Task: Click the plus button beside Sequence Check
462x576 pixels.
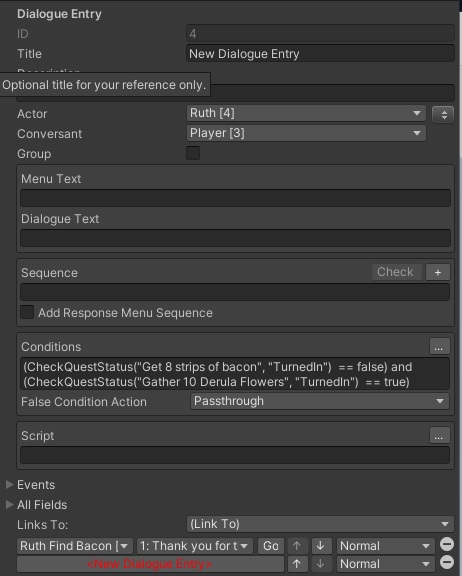Action: [x=438, y=272]
